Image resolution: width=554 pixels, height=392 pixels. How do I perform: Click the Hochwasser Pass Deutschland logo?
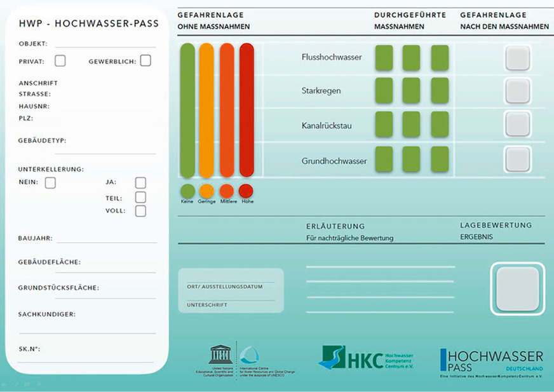click(491, 361)
